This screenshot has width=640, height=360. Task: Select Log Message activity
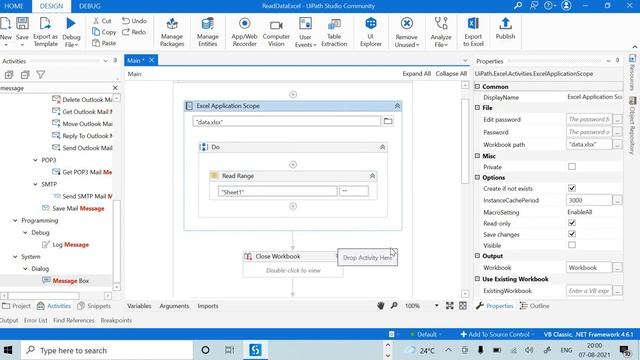65,244
